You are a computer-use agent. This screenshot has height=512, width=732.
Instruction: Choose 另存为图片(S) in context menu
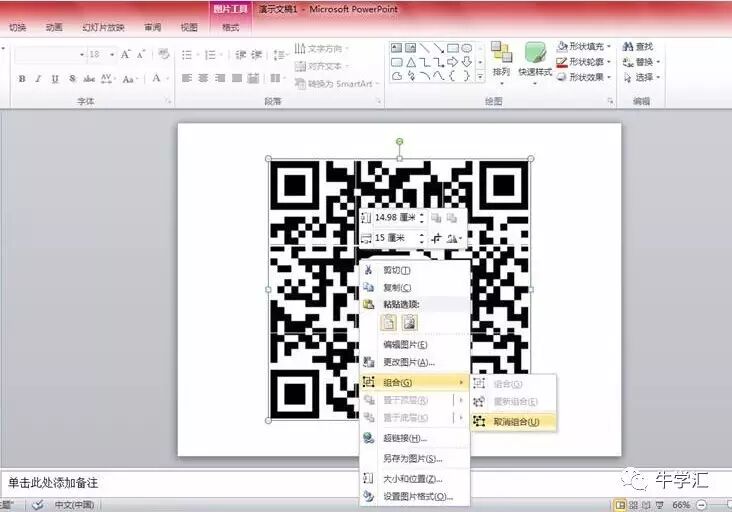click(415, 459)
